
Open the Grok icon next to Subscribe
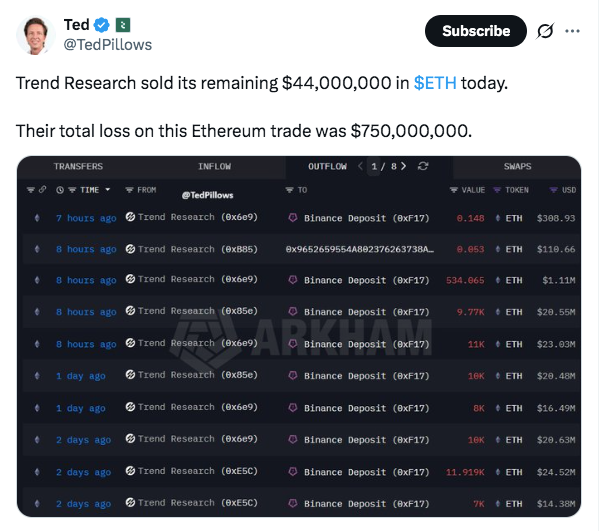coord(545,31)
